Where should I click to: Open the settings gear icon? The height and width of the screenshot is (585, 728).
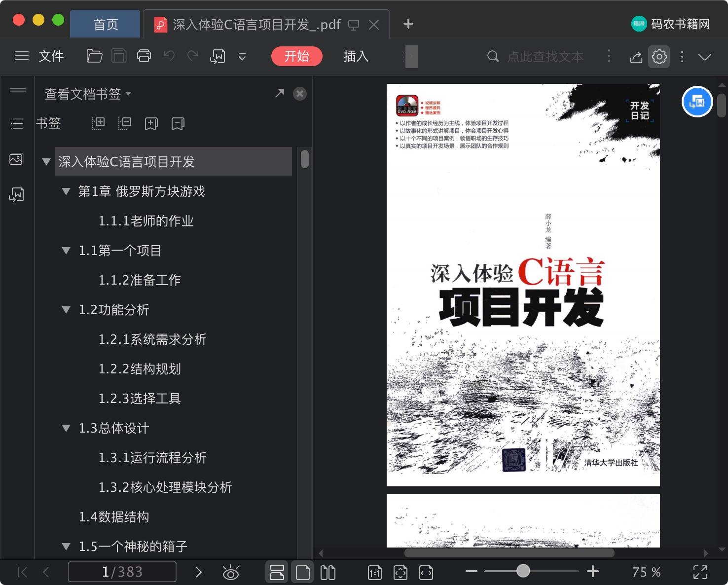(x=659, y=57)
